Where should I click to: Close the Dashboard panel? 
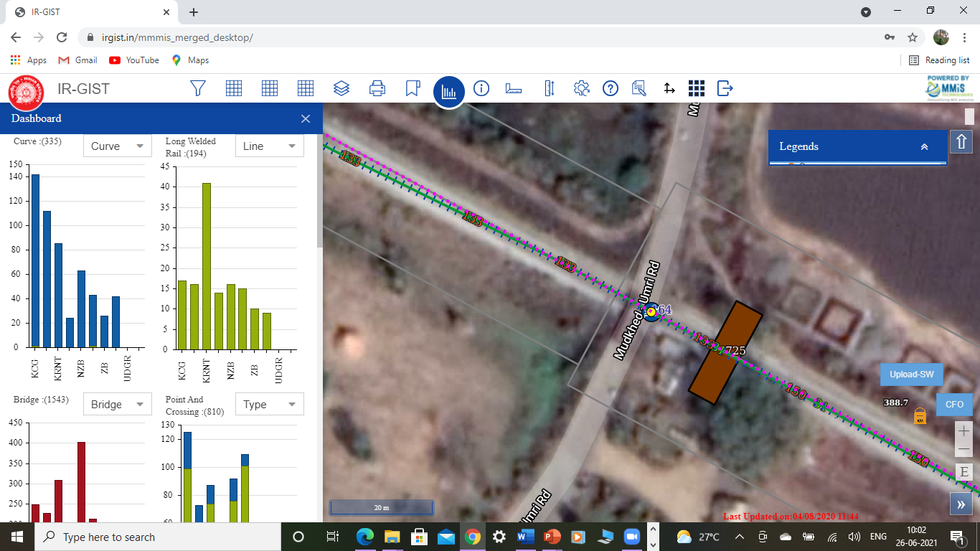305,118
